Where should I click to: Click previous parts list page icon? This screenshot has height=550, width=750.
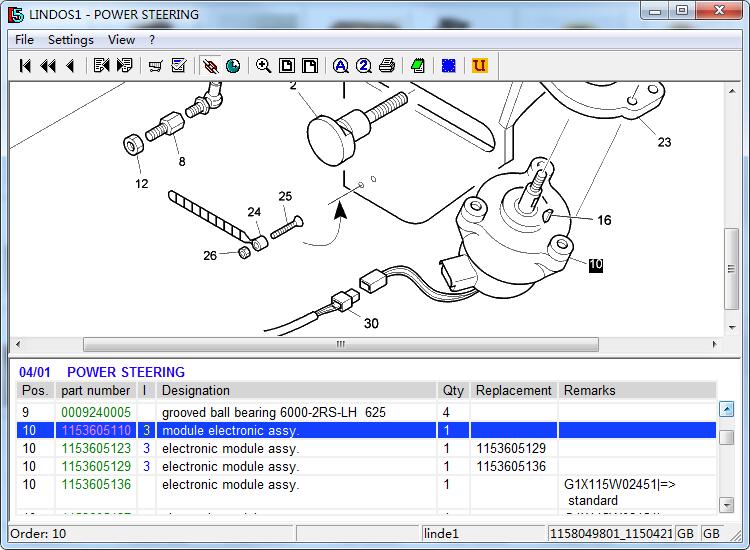pyautogui.click(x=101, y=66)
